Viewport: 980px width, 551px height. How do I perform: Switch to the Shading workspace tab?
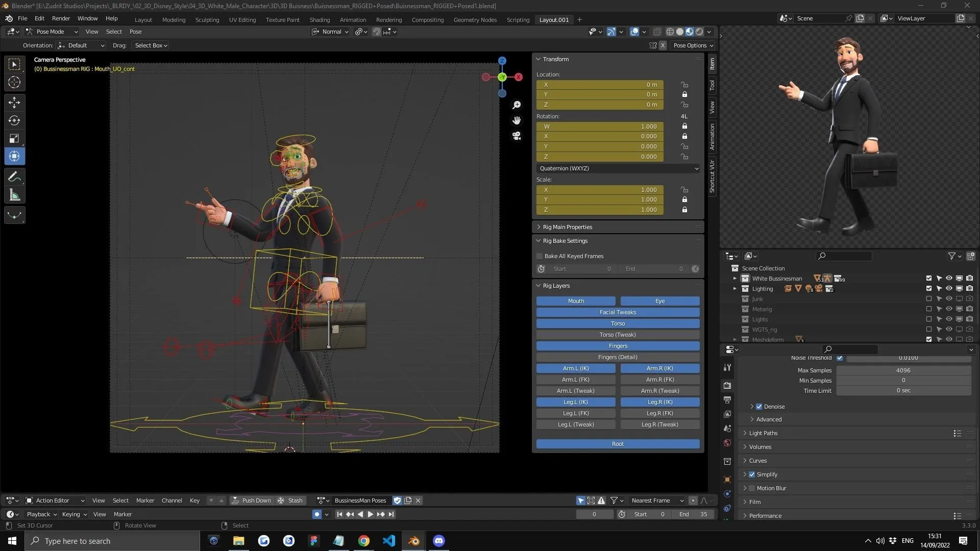tap(320, 19)
